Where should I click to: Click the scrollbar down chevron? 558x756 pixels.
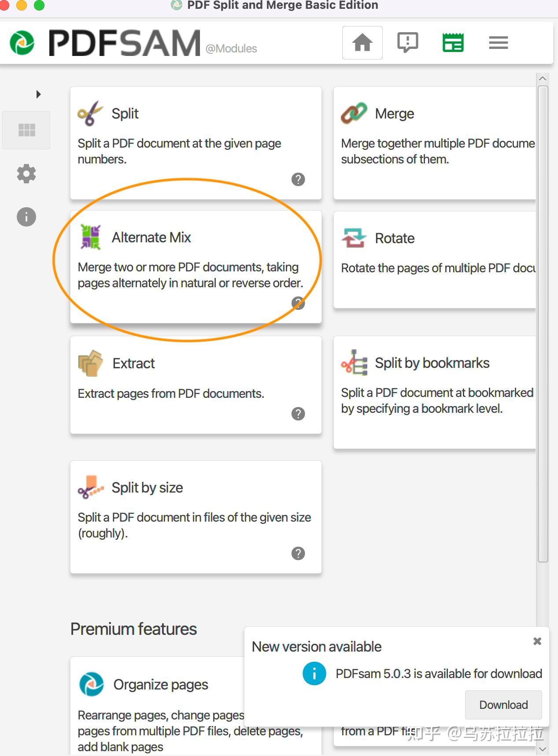point(542,749)
